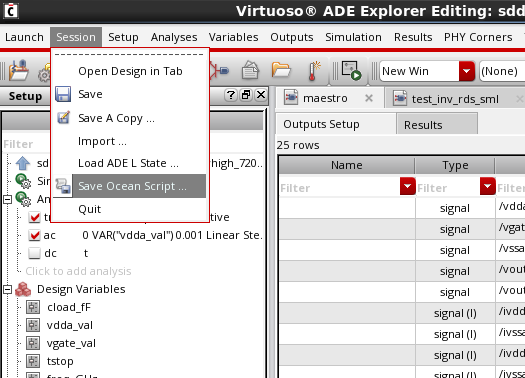Click the Analyses gear icon
This screenshot has height=378, width=525.
23,199
